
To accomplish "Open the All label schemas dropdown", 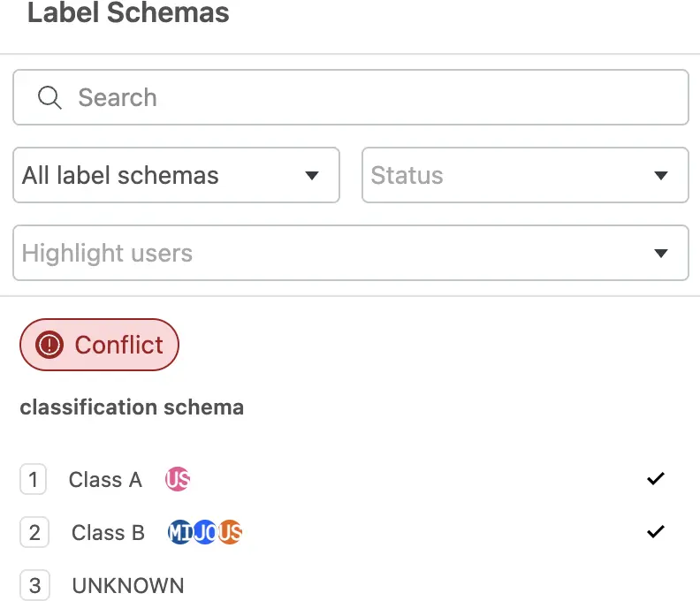I will (x=177, y=175).
